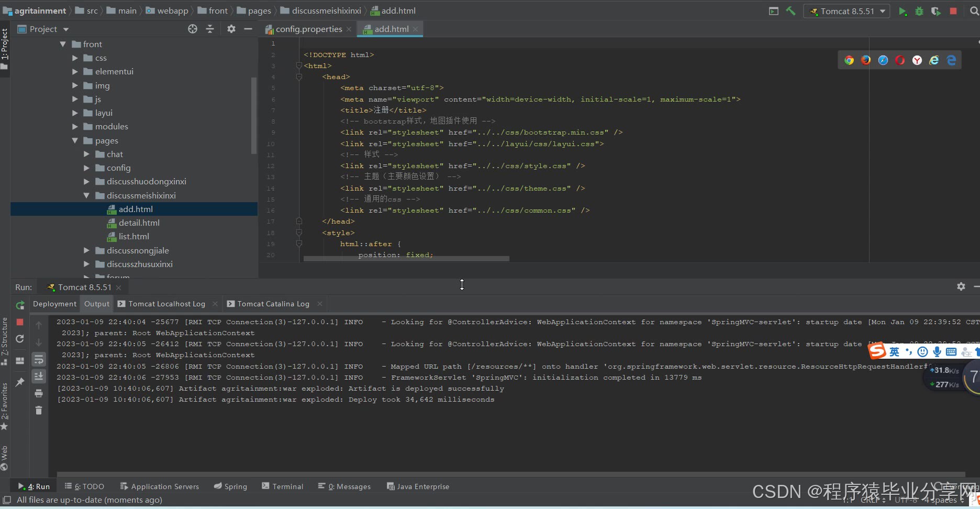The image size is (980, 509).
Task: Run with coverage icon in toolbar
Action: click(936, 11)
